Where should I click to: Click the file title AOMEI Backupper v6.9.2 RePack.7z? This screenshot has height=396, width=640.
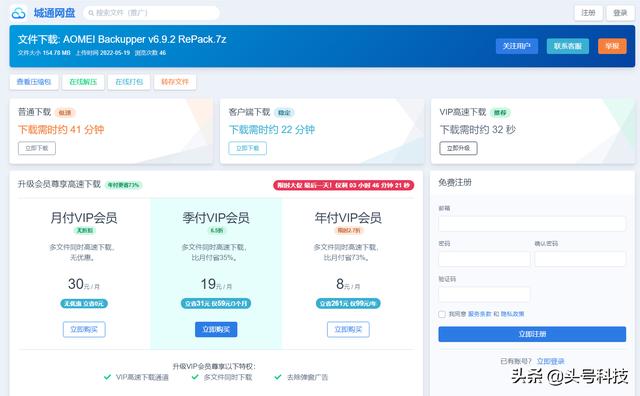click(x=144, y=39)
